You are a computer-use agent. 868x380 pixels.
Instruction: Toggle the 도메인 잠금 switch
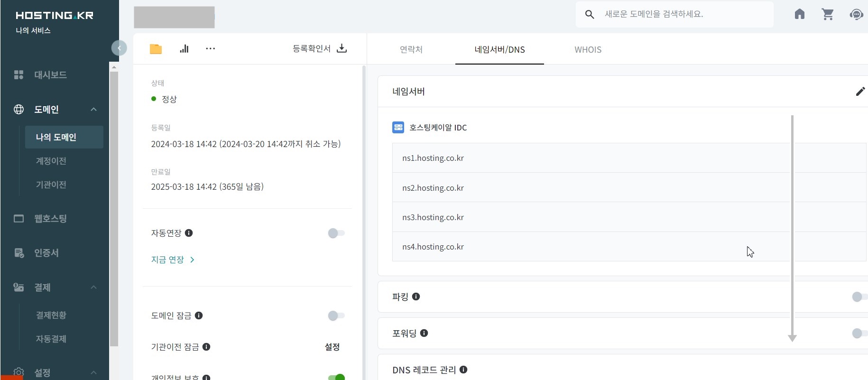click(x=336, y=315)
